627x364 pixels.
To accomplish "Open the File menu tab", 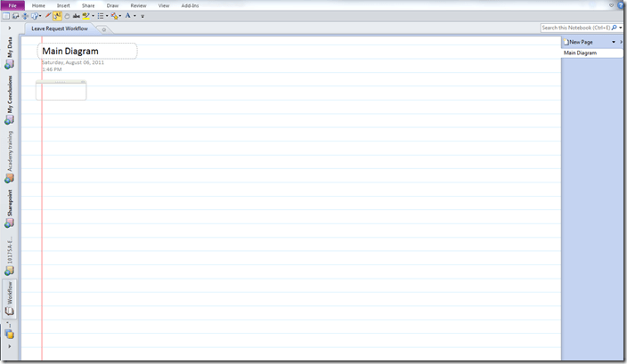I will 12,5.
